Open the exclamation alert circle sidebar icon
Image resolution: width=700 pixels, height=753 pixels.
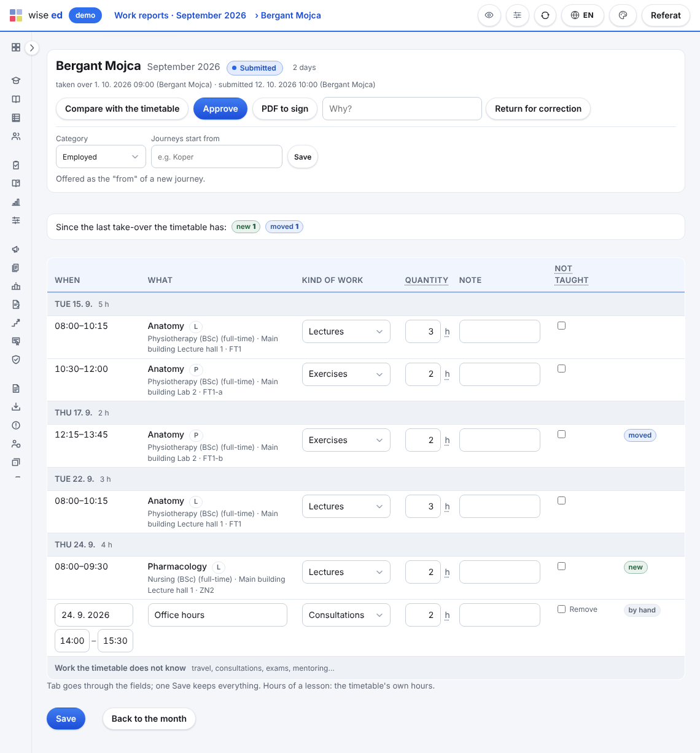coord(16,425)
